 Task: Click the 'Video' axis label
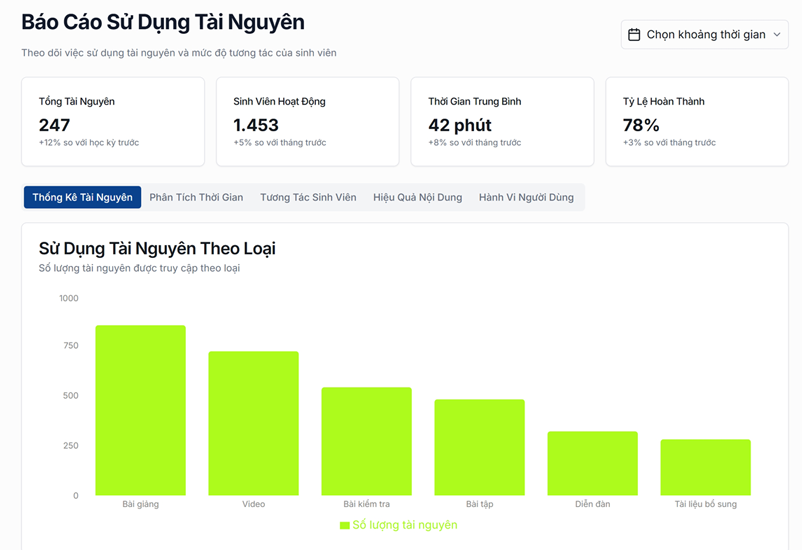[254, 504]
